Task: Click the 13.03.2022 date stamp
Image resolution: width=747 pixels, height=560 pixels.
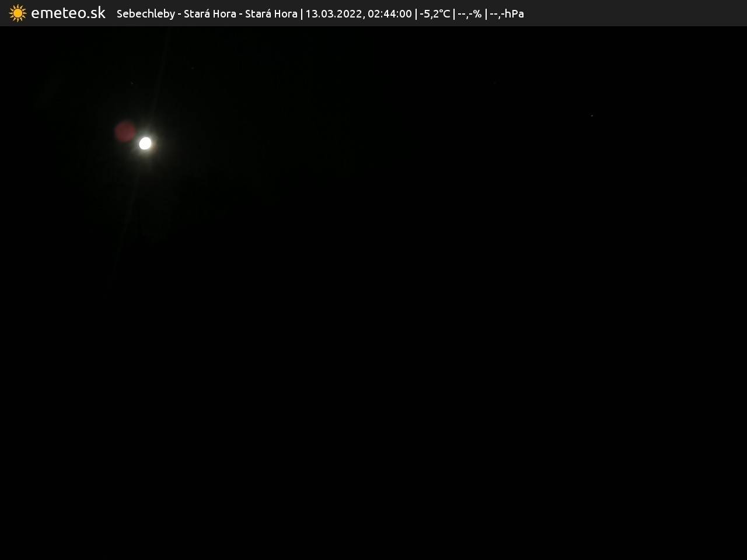Action: pos(333,13)
